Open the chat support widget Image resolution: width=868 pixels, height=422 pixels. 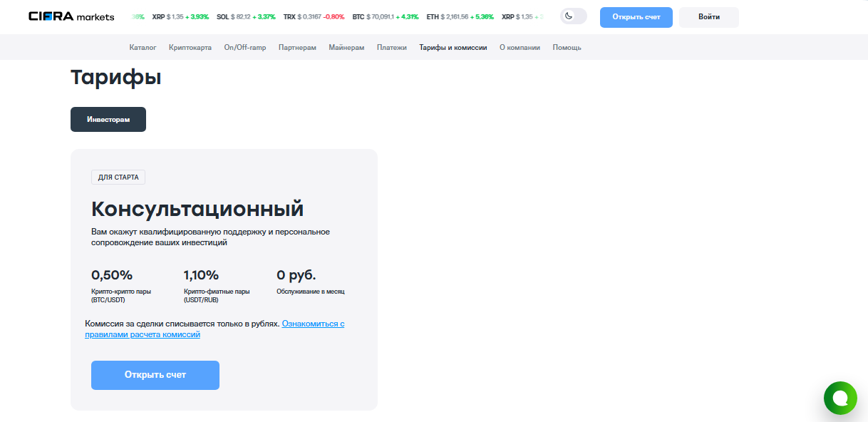pos(840,398)
